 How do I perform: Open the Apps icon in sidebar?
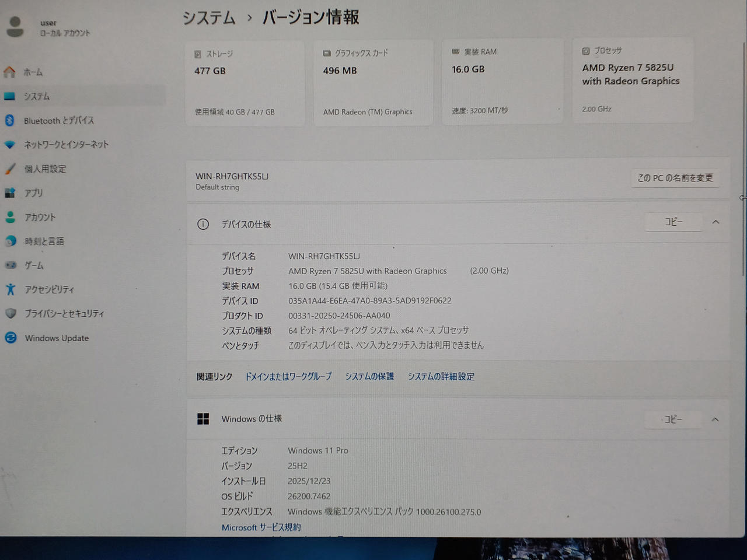10,193
